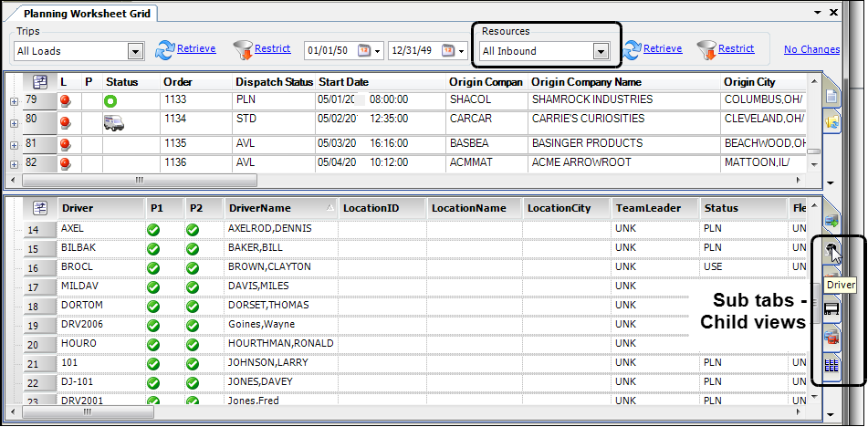
Task: Click the truck status icon for order 1134
Action: (x=115, y=120)
